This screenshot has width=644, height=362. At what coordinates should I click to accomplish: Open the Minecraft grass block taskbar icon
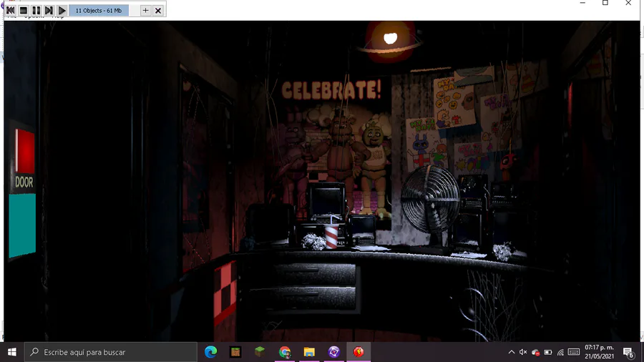pyautogui.click(x=260, y=352)
